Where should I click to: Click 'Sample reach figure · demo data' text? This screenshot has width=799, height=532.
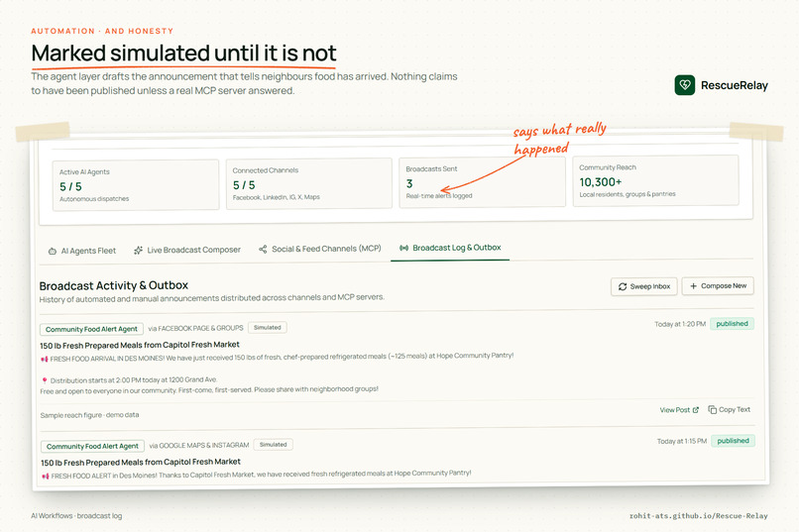point(89,415)
